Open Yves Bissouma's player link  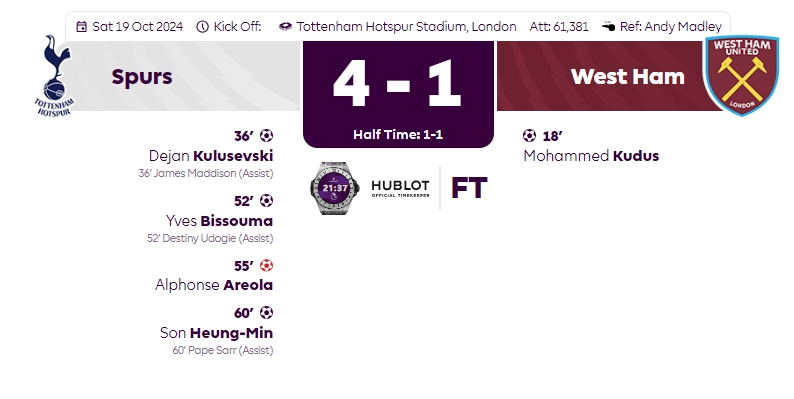(219, 221)
